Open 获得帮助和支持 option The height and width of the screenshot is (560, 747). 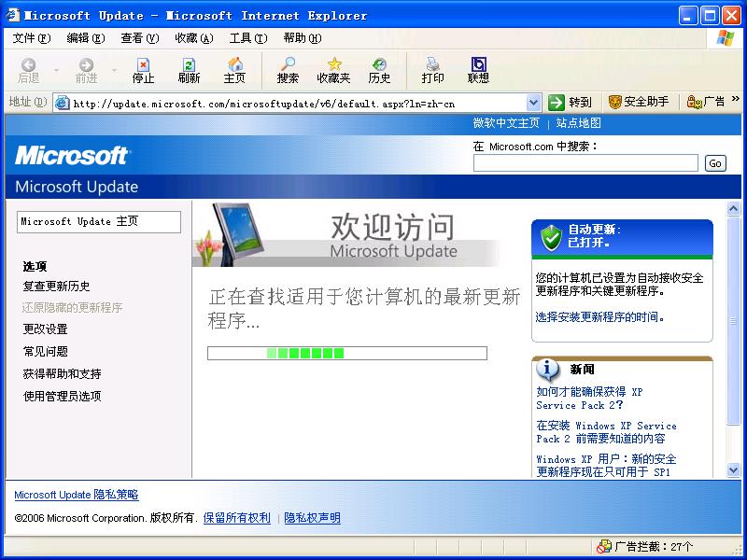pos(62,374)
